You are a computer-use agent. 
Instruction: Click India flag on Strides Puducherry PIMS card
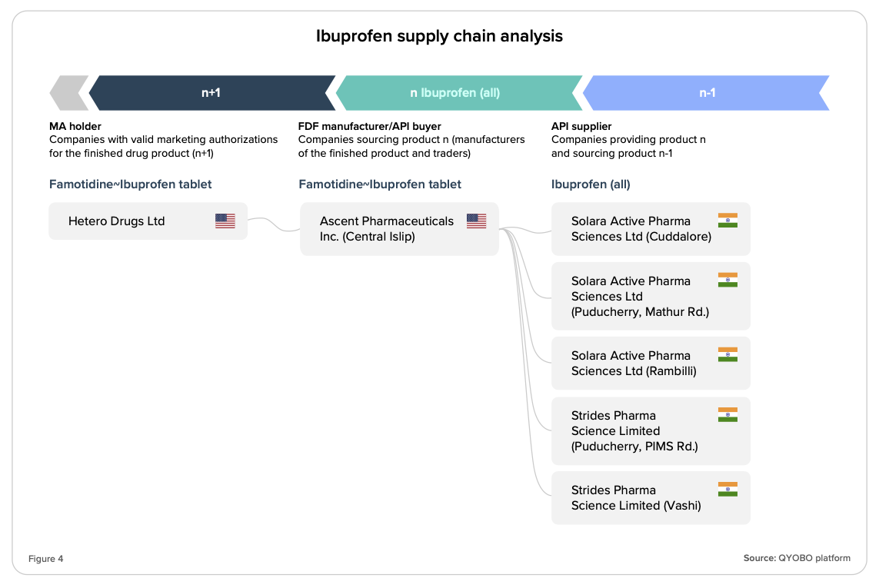(728, 414)
